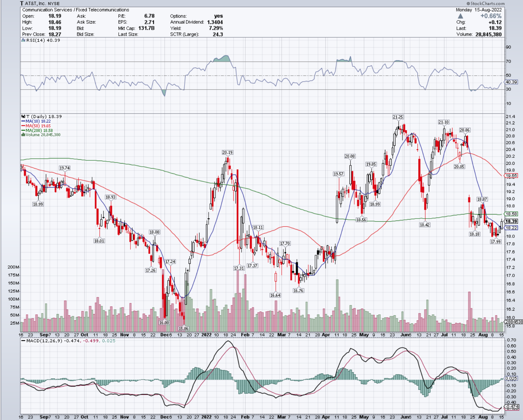The height and width of the screenshot is (420, 523).
Task: Click the -0.474 MACD axis tag
Action: [512, 407]
